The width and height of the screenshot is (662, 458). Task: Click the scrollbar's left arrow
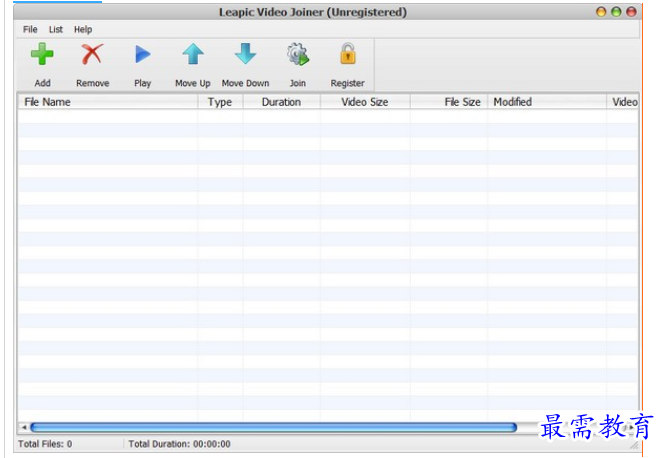click(24, 428)
